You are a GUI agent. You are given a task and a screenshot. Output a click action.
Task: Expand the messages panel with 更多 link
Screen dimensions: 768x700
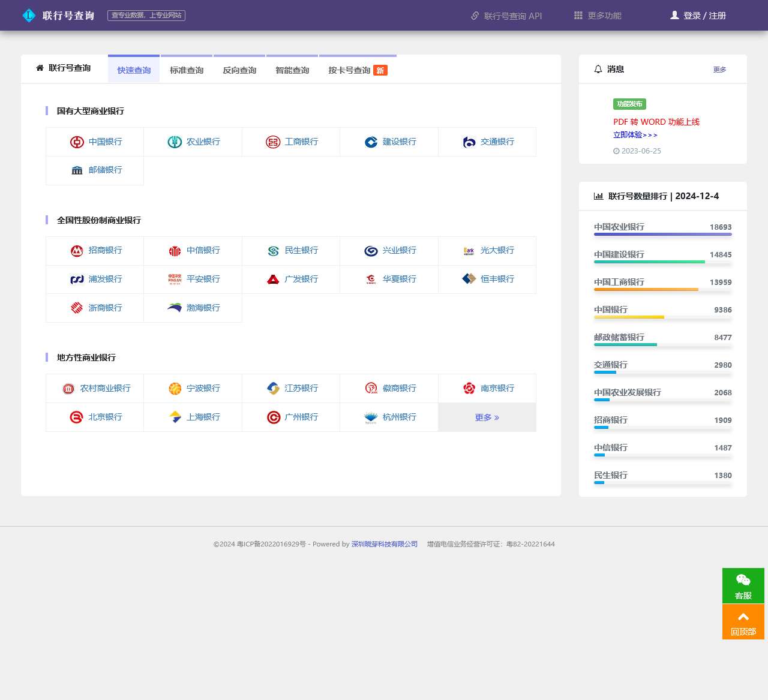[x=719, y=70]
